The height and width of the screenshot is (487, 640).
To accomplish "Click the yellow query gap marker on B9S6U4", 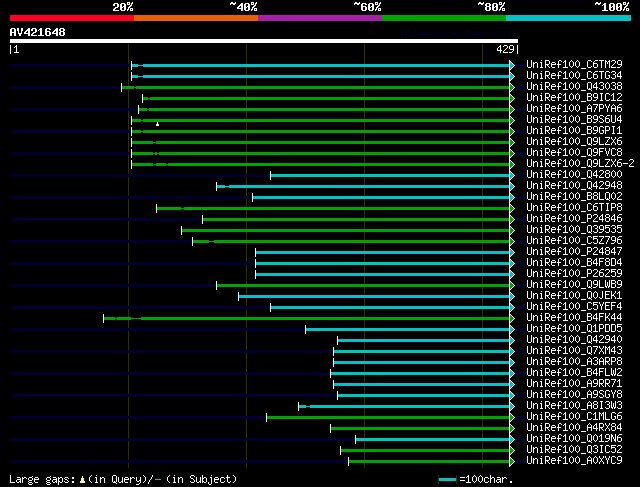I will (x=158, y=124).
